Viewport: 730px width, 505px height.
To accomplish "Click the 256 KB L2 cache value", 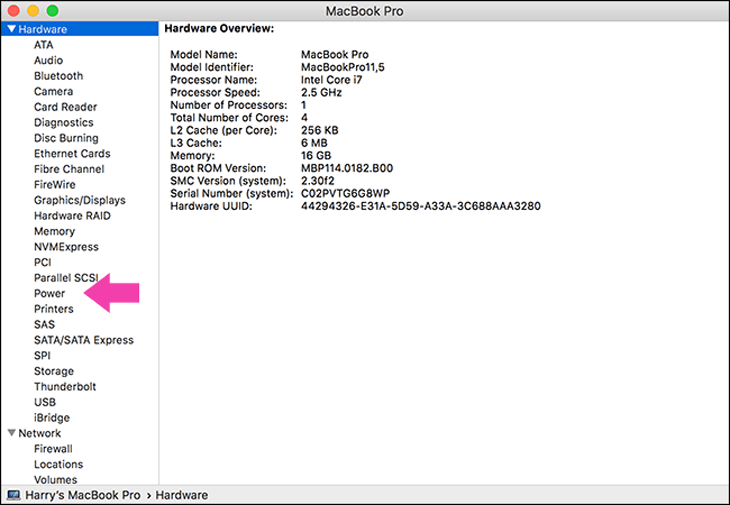I will [x=319, y=130].
